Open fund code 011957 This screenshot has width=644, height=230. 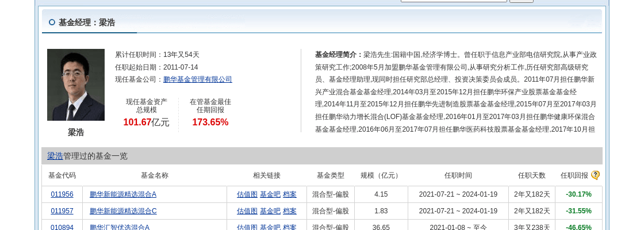pyautogui.click(x=62, y=211)
